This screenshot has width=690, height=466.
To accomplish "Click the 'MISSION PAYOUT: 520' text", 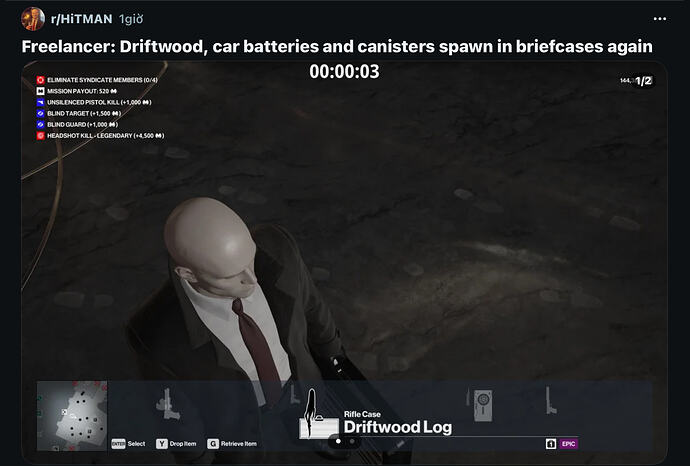I will (x=82, y=91).
